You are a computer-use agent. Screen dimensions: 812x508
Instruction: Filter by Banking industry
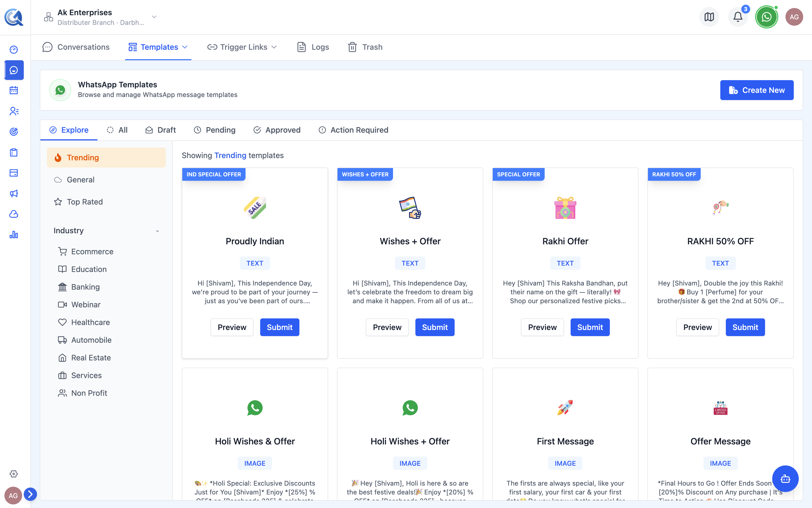79,287
